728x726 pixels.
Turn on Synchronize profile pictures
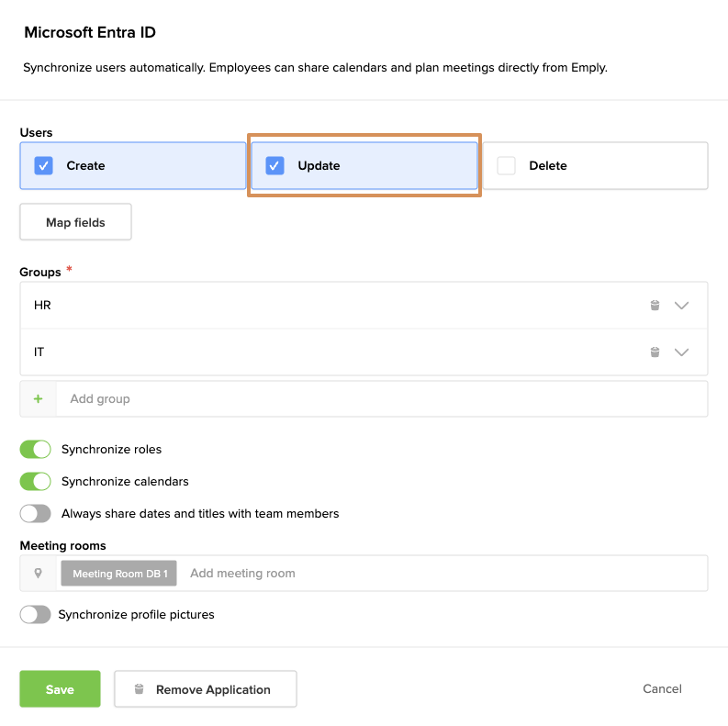click(36, 615)
